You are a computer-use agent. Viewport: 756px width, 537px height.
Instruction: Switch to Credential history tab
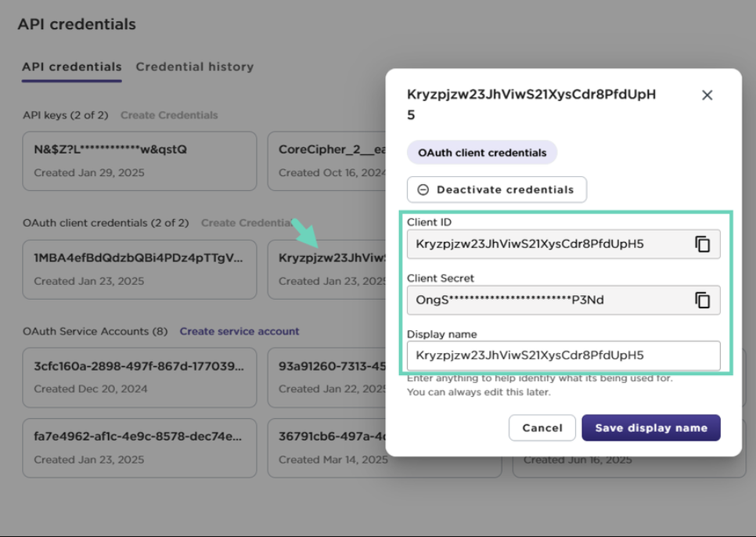pyautogui.click(x=194, y=67)
